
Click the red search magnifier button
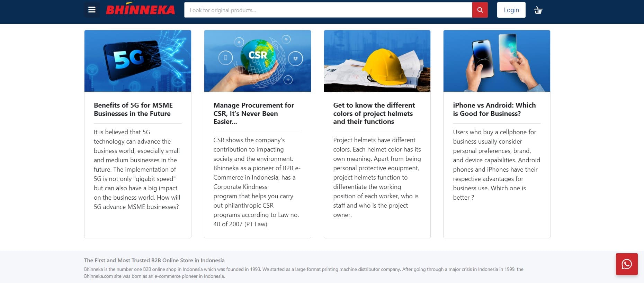(x=480, y=10)
